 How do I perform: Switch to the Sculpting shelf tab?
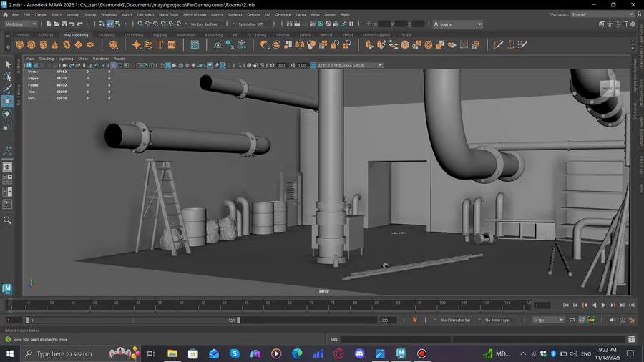tap(106, 34)
